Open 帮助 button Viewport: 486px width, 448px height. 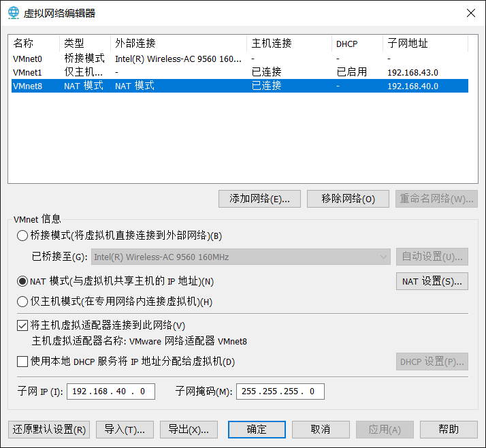(449, 430)
